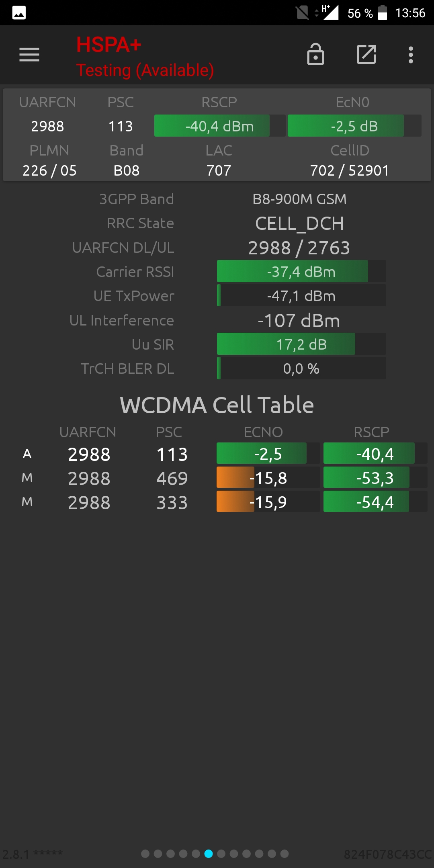Tap the RSCP -40,4 dBm bar
The image size is (434, 868).
220,126
